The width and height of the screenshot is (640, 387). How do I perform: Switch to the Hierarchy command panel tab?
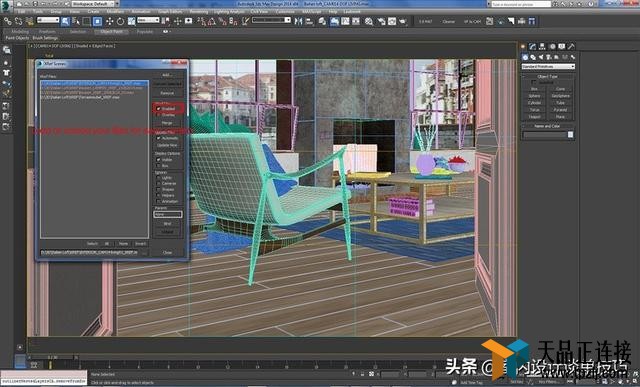pos(542,47)
